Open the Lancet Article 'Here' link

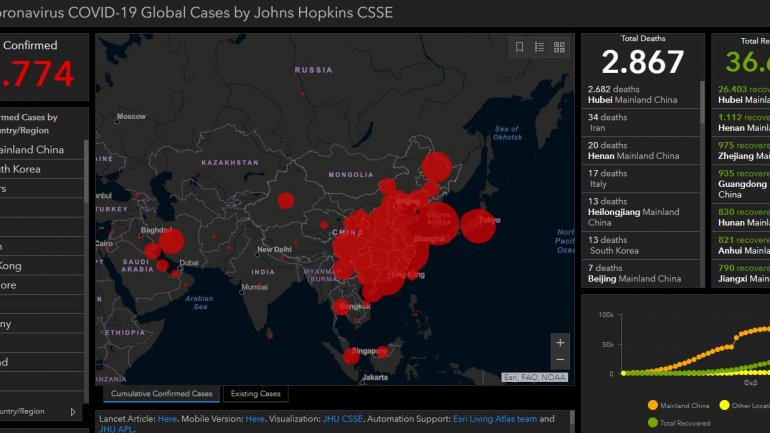167,419
